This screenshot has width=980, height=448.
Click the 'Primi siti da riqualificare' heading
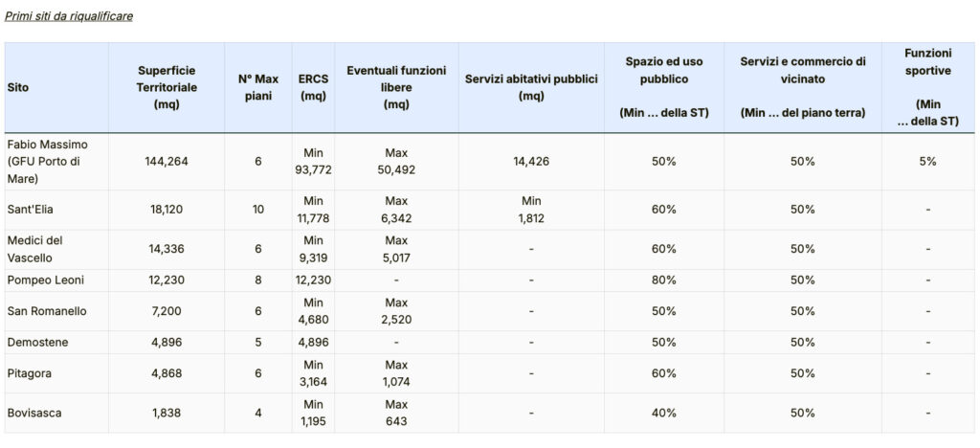pos(69,17)
